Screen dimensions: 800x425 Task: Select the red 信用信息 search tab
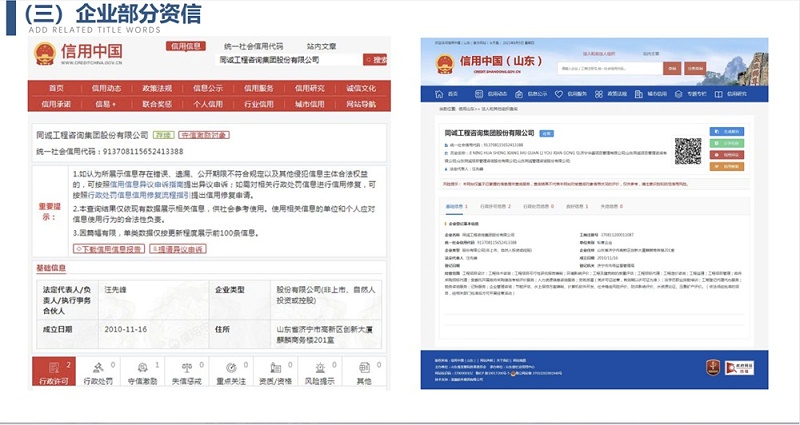186,46
